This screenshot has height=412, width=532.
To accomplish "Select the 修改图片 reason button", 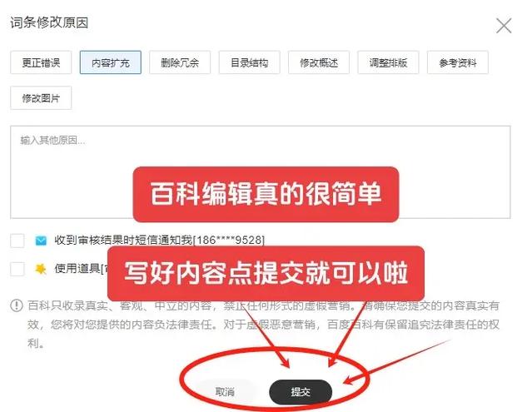I will pyautogui.click(x=41, y=98).
